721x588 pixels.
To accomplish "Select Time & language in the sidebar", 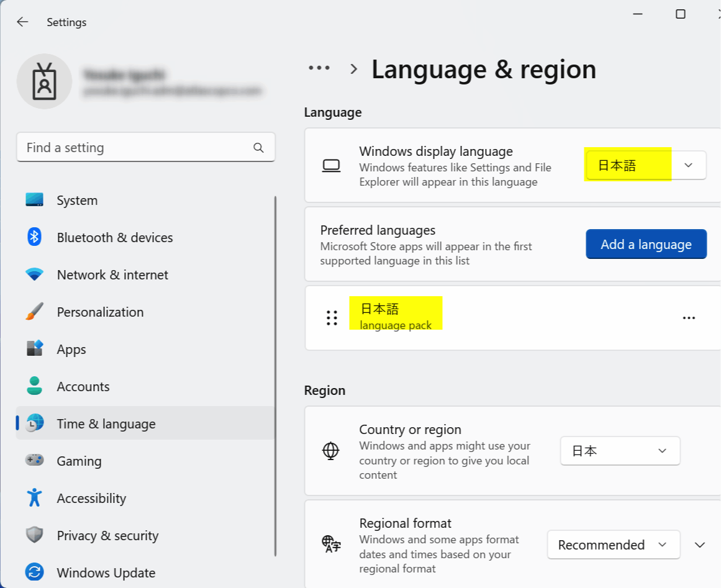I will click(x=145, y=423).
